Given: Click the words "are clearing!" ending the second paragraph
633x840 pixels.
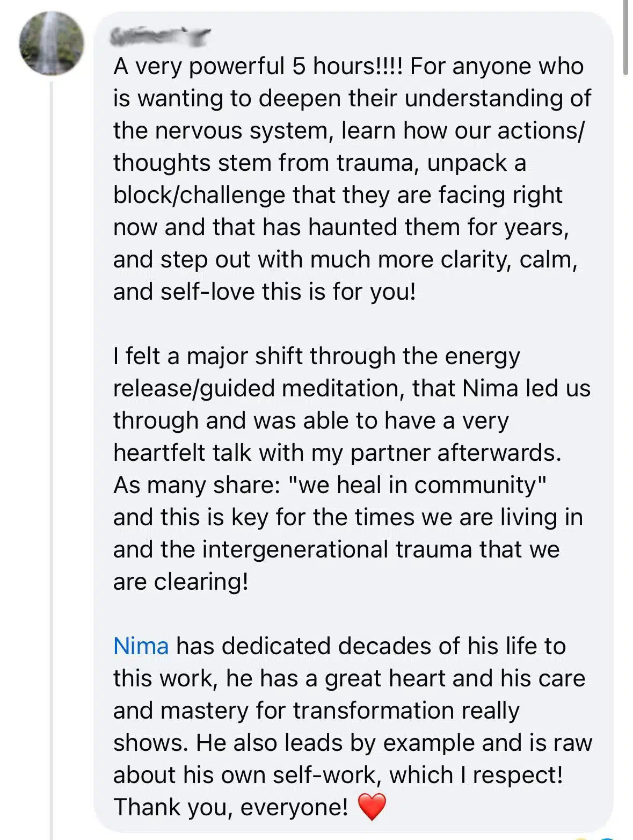Looking at the screenshot, I should pos(181,582).
